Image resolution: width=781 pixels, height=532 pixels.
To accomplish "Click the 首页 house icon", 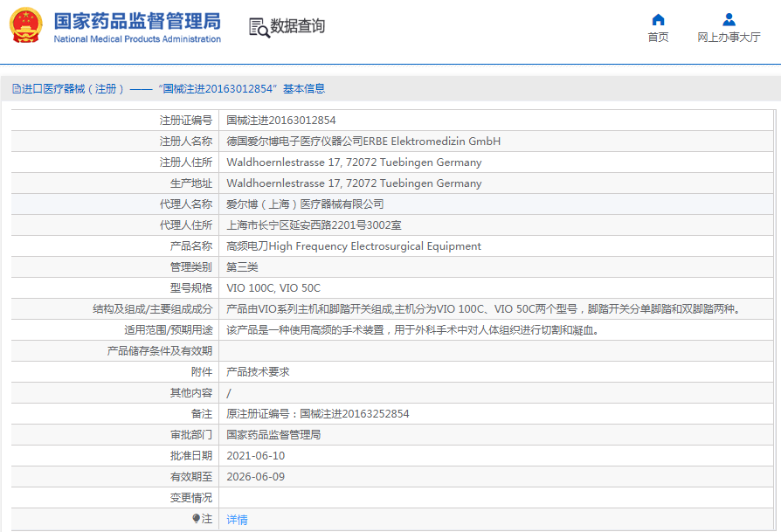I will coord(658,19).
